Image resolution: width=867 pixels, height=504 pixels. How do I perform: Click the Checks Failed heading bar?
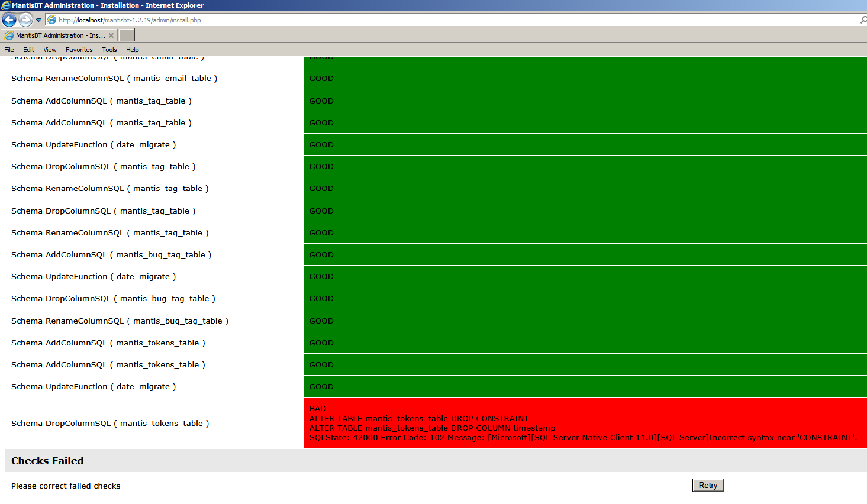pyautogui.click(x=436, y=461)
